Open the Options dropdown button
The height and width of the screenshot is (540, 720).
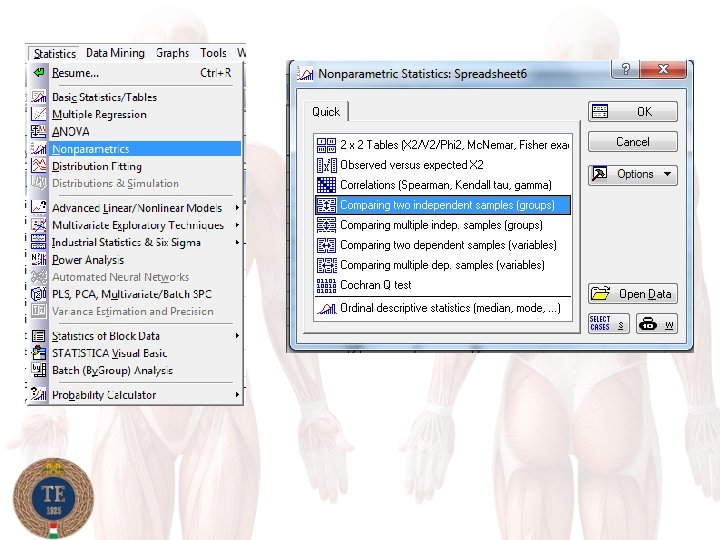(632, 174)
